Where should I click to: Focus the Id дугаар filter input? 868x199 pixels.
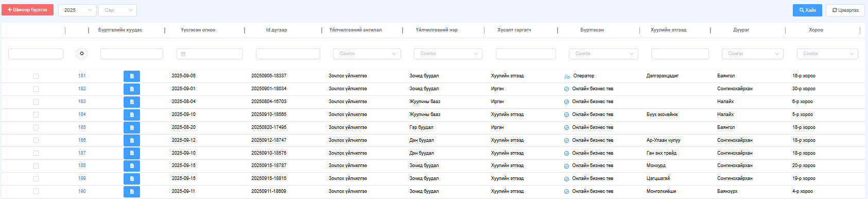[288, 54]
